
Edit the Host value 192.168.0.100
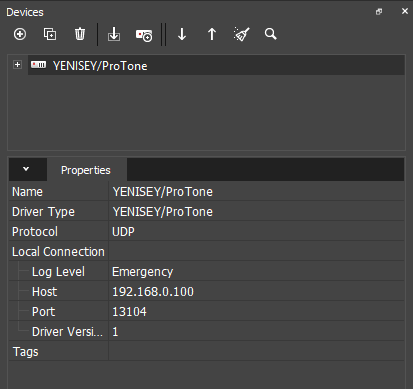(x=153, y=292)
